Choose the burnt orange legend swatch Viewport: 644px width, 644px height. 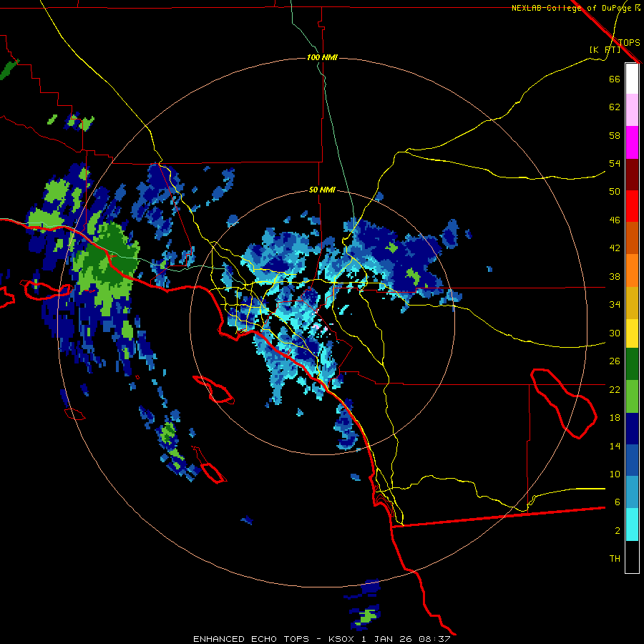(632, 238)
